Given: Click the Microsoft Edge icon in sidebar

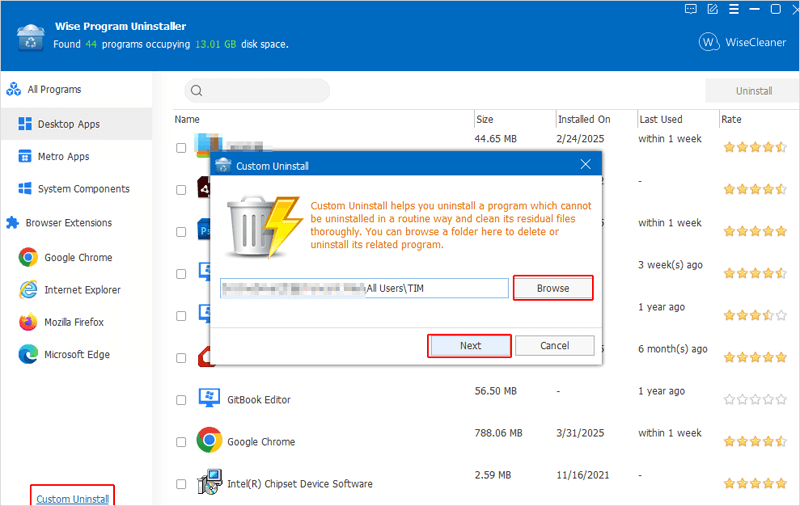Looking at the screenshot, I should pyautogui.click(x=28, y=354).
